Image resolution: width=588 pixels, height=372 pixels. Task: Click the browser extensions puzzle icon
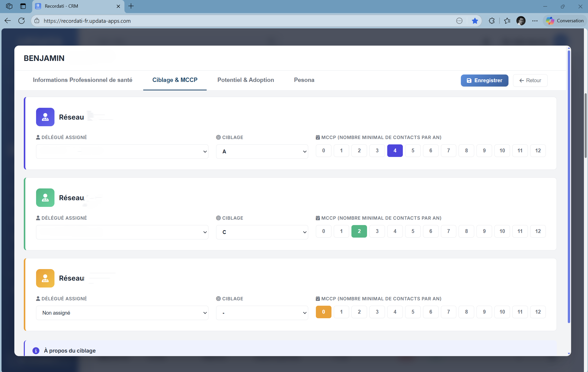(x=492, y=21)
